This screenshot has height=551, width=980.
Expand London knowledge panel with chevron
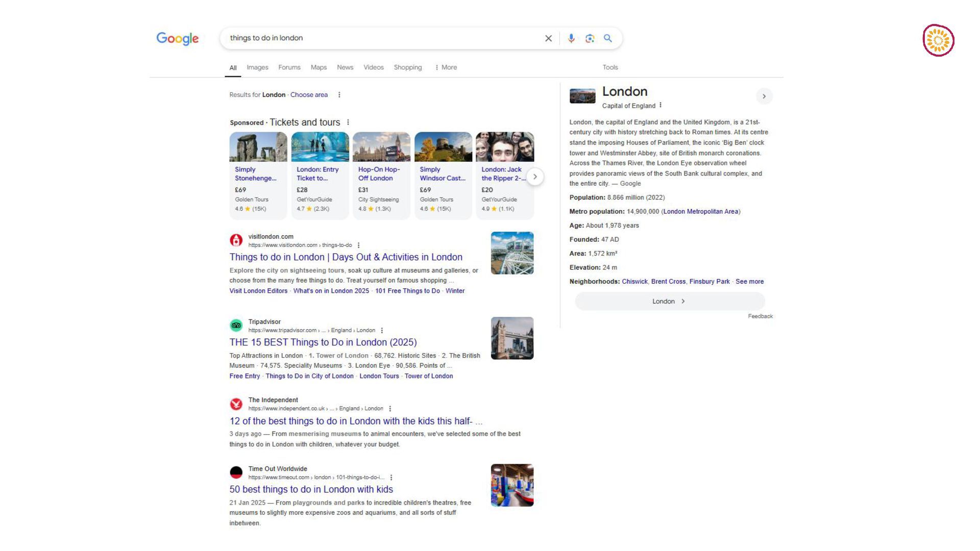(x=764, y=96)
